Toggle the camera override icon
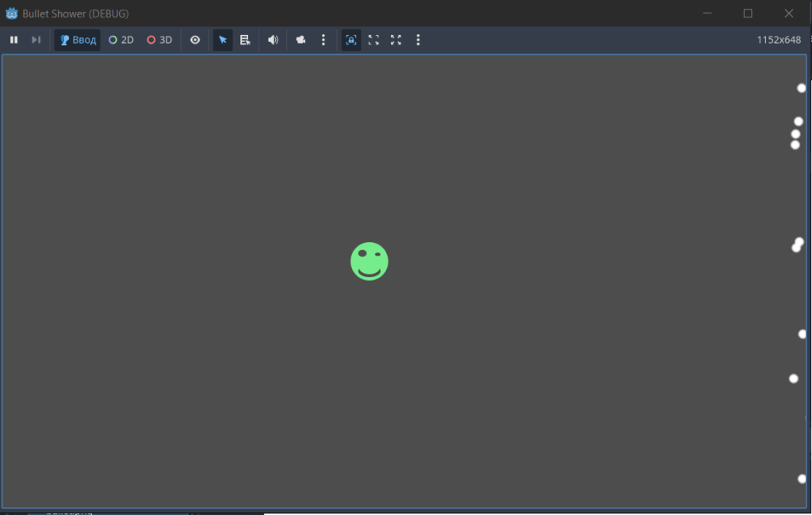The width and height of the screenshot is (812, 515). pos(301,40)
